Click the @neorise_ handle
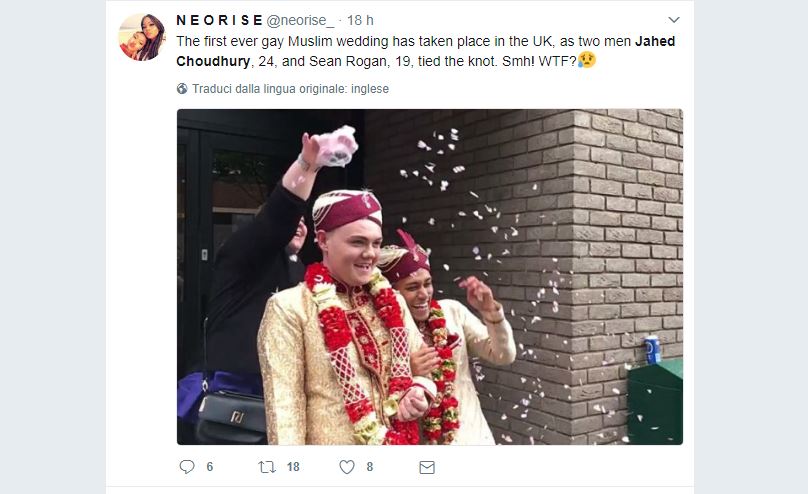The height and width of the screenshot is (494, 808). pyautogui.click(x=300, y=20)
